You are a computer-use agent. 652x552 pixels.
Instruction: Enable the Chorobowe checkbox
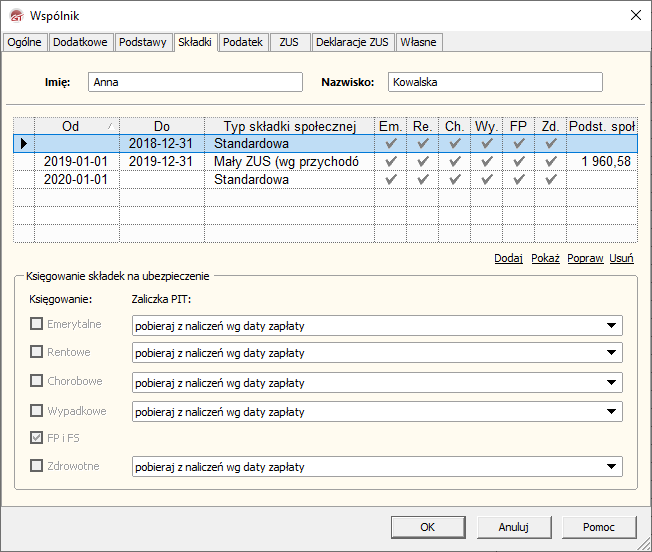pyautogui.click(x=37, y=381)
